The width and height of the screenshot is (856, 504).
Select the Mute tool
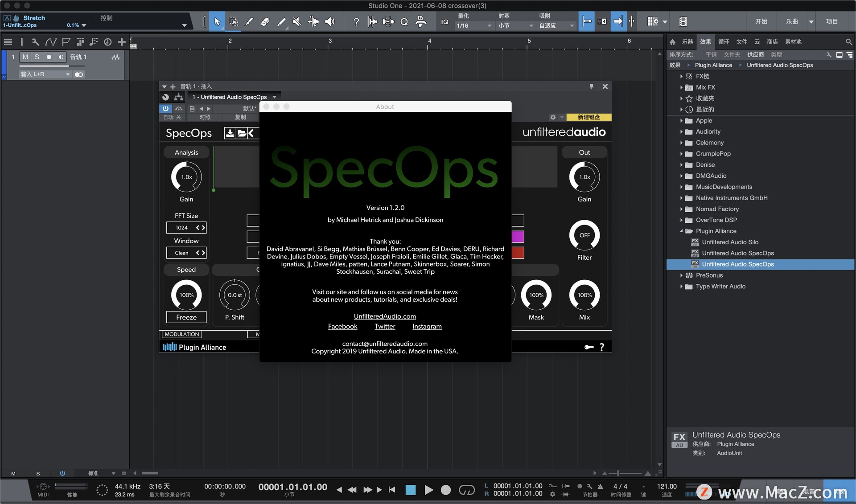pos(297,21)
